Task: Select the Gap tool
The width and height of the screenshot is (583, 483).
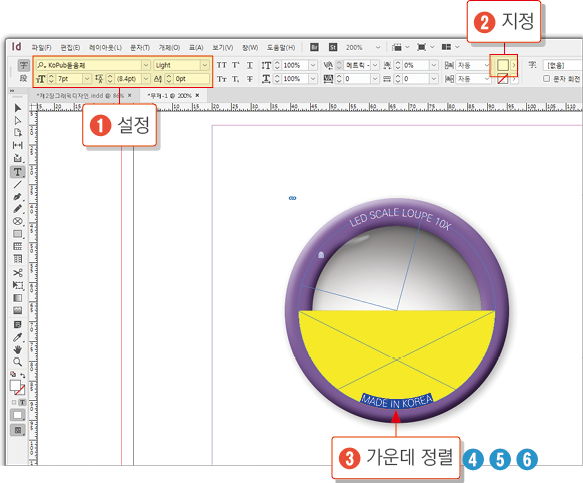Action: pyautogui.click(x=17, y=145)
